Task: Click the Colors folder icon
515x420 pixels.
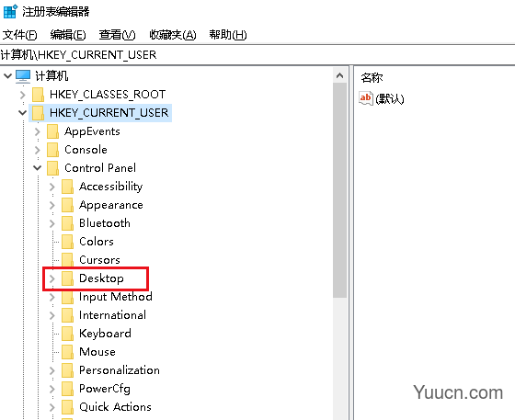Action: (68, 242)
